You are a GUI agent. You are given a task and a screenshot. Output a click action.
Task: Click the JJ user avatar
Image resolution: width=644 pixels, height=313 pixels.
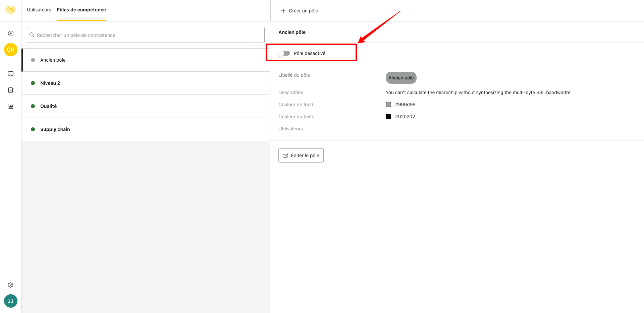click(x=11, y=301)
